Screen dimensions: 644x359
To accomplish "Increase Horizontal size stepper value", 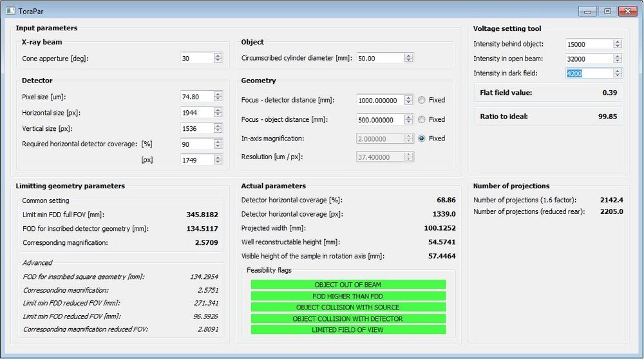I will pos(218,110).
